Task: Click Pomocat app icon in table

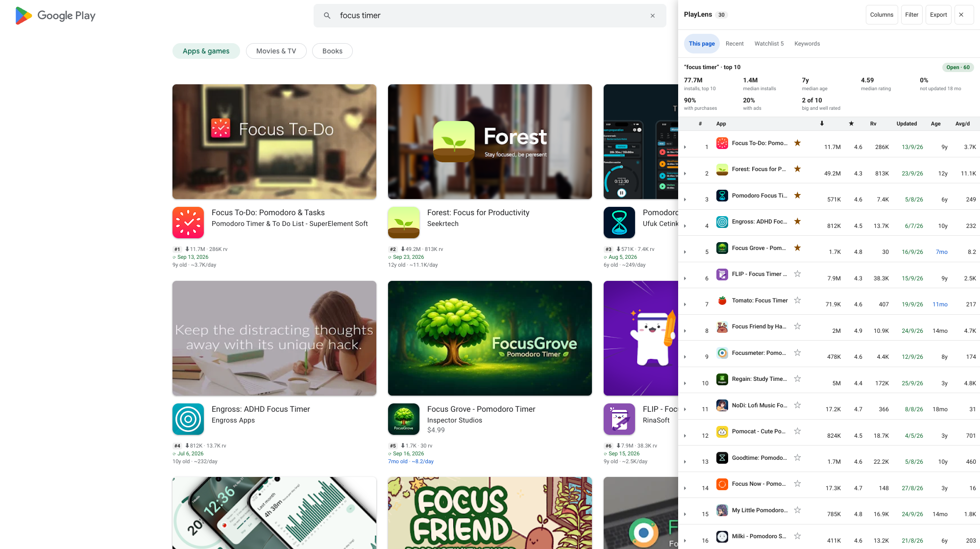Action: pos(722,431)
